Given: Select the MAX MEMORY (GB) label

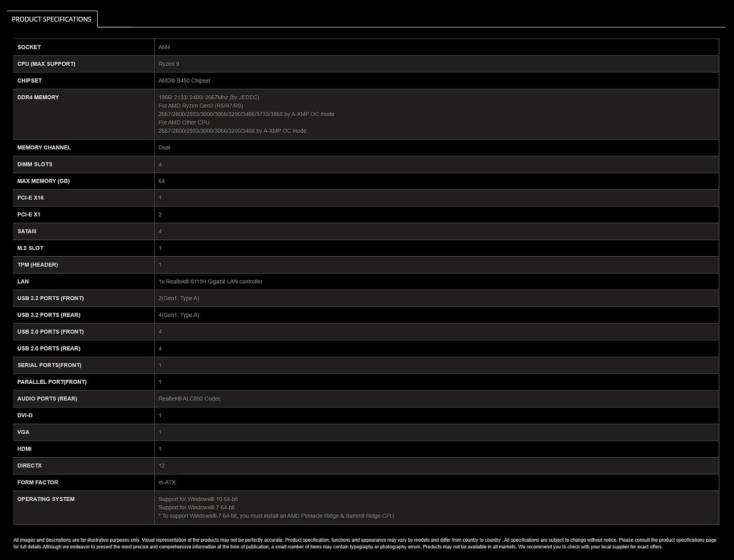Looking at the screenshot, I should point(44,181).
